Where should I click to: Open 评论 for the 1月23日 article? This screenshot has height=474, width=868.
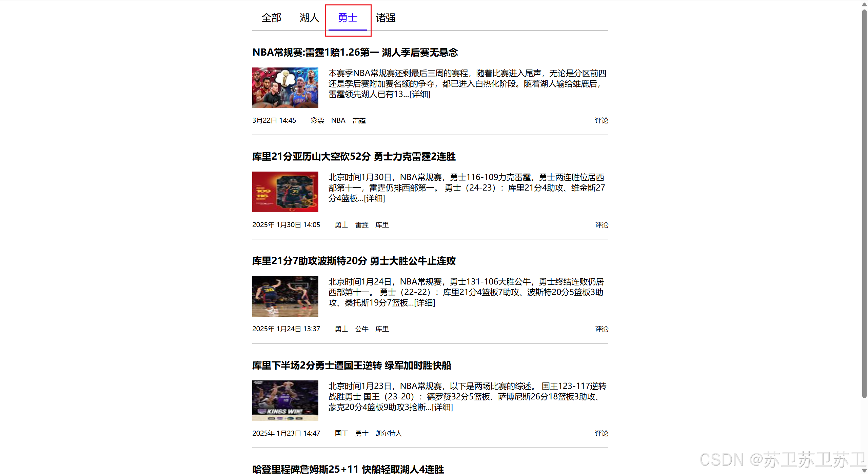(601, 434)
